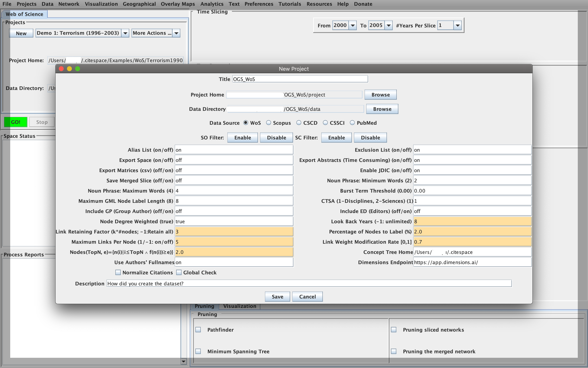The width and height of the screenshot is (588, 368).
Task: Browse for the Project Home folder
Action: (x=381, y=95)
